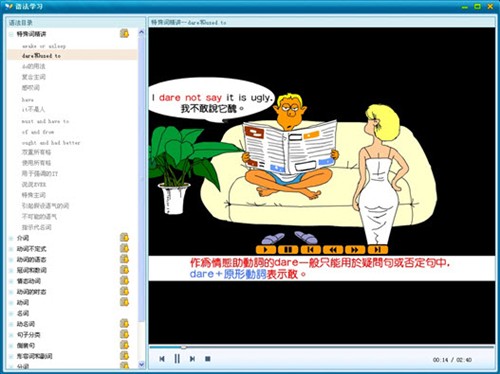
Task: Pause playback using the bottom player bar
Action: (177, 359)
